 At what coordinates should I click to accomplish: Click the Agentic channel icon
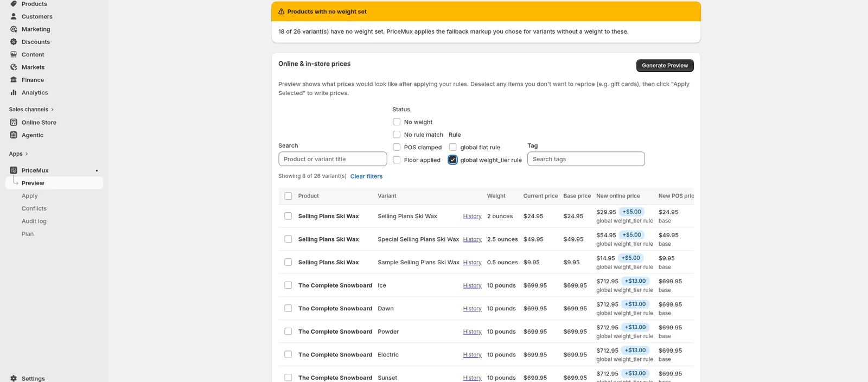[x=14, y=135]
